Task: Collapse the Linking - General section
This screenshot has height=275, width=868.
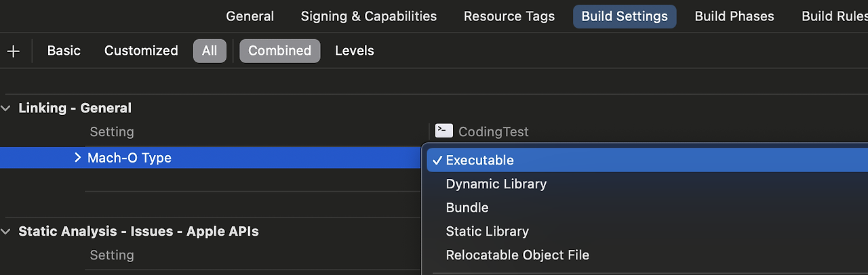Action: pyautogui.click(x=7, y=108)
